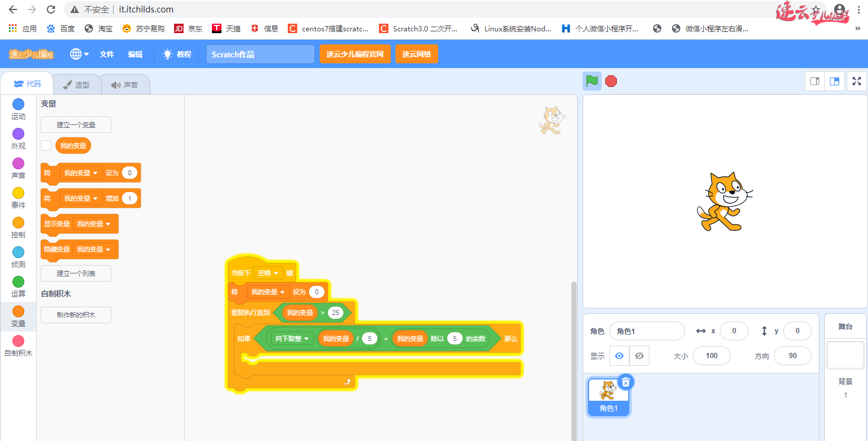
Task: Open the 文件 menu
Action: point(107,54)
